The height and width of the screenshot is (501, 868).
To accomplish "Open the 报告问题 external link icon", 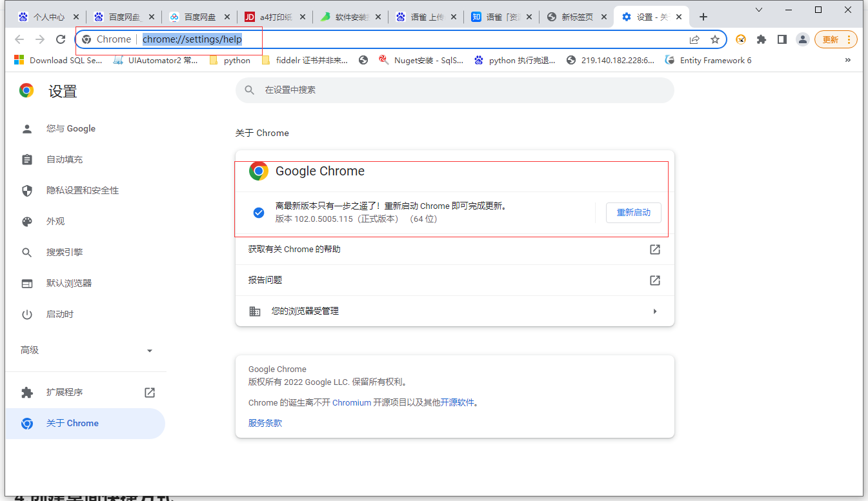I will click(655, 280).
